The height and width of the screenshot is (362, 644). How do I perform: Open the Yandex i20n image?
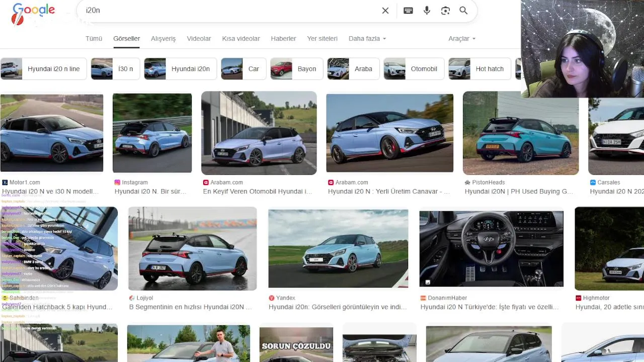click(338, 248)
